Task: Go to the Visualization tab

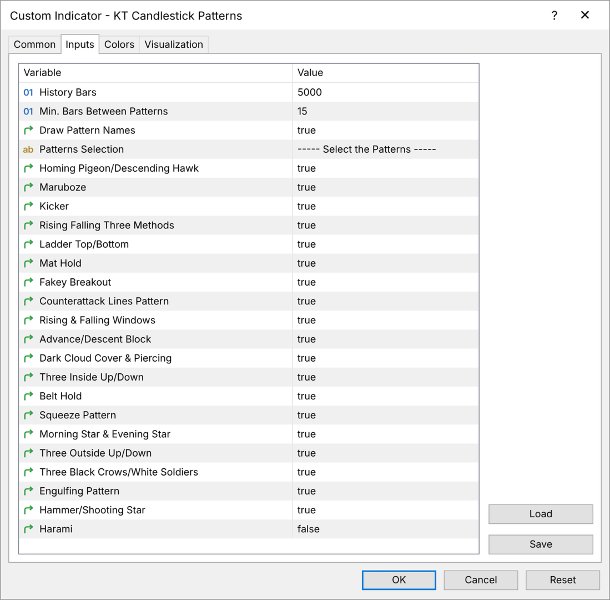Action: point(174,45)
